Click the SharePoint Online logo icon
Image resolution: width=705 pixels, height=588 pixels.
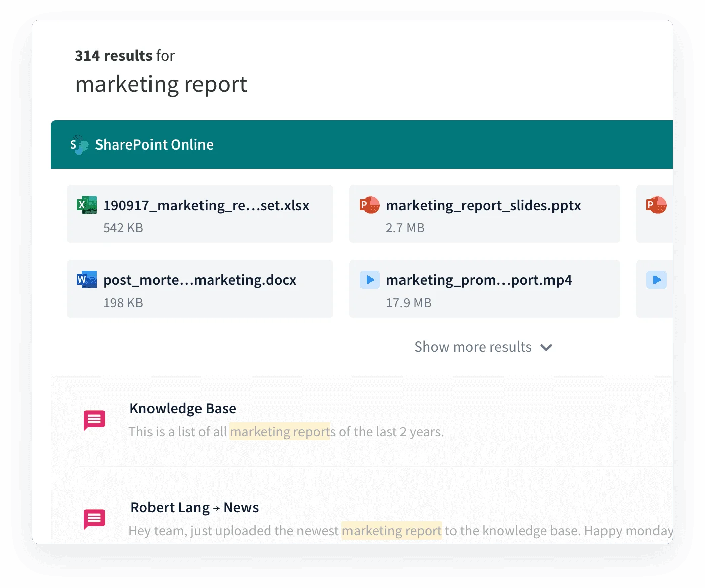pyautogui.click(x=79, y=145)
